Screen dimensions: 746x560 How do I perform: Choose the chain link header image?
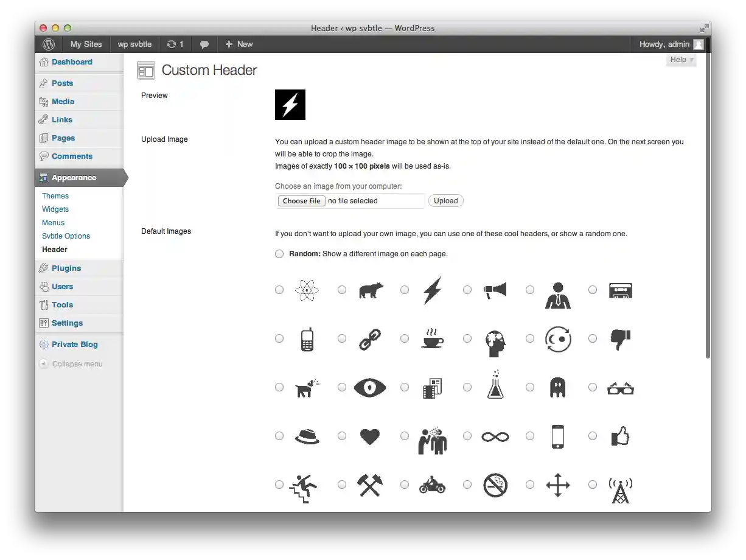click(x=369, y=340)
